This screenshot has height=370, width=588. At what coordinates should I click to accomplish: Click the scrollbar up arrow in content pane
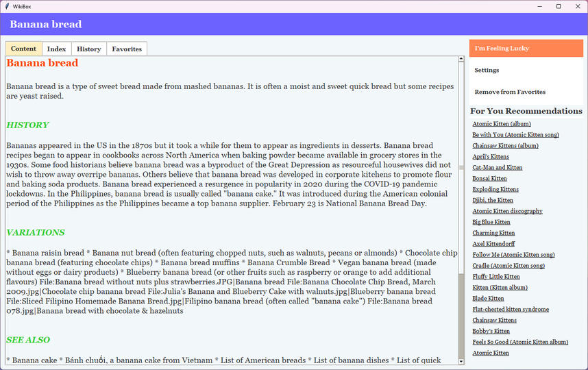(461, 60)
